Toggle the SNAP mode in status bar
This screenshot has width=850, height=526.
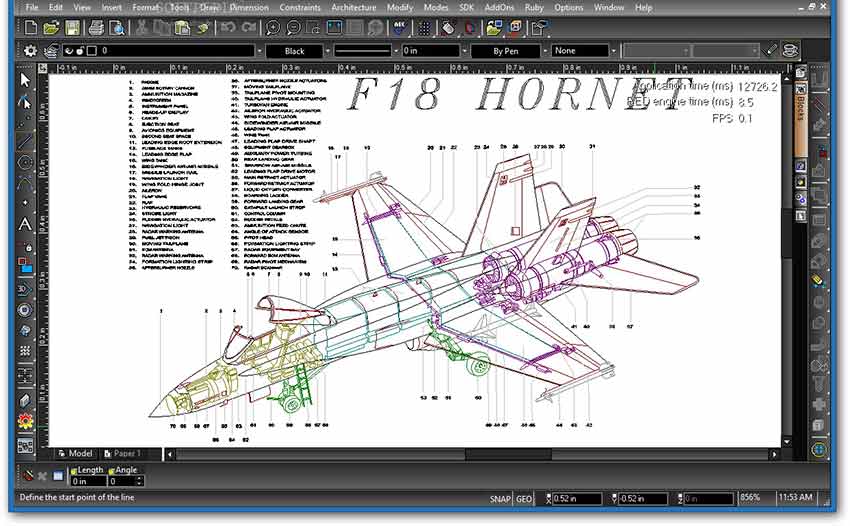[500, 499]
